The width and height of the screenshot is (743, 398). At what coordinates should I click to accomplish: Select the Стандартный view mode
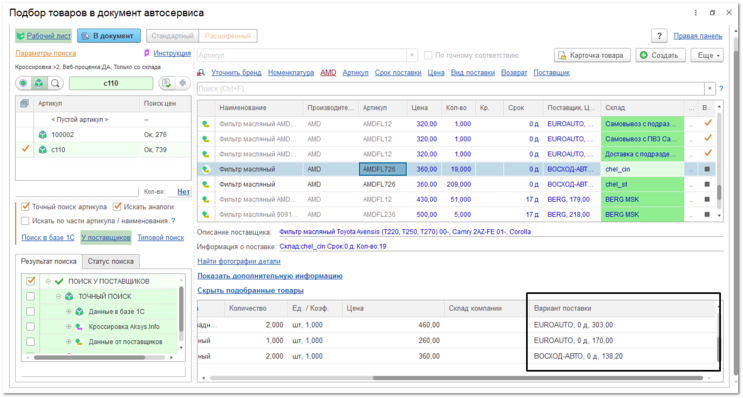pos(172,36)
